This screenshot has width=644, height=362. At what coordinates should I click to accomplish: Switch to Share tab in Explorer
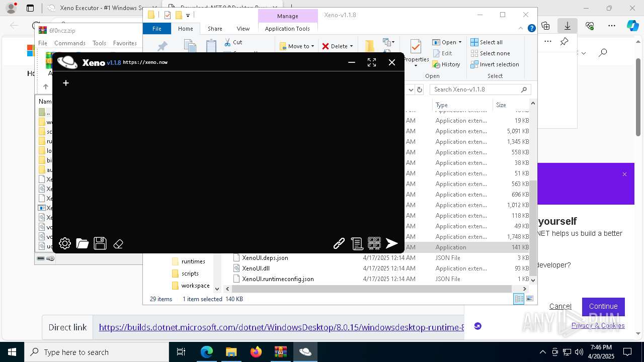coord(215,29)
